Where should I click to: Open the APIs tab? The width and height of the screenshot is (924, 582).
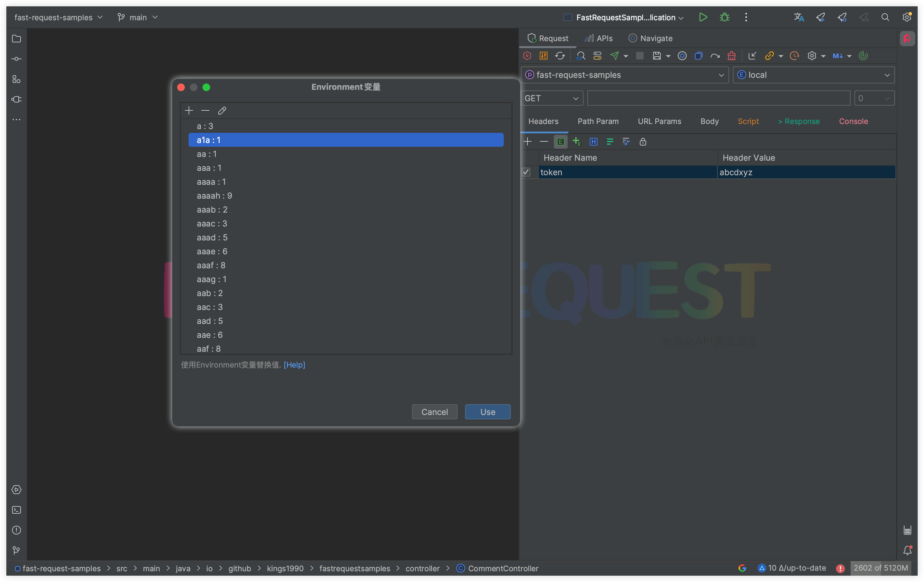tap(599, 38)
